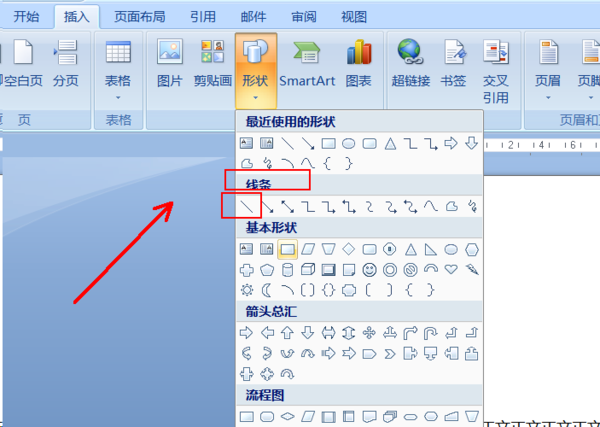Open the SmartArt insert tool
Screen dimensions: 600x427
pos(307,64)
